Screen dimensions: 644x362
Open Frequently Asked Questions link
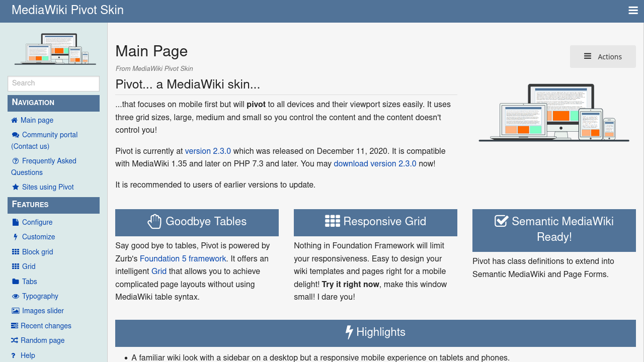coord(44,166)
